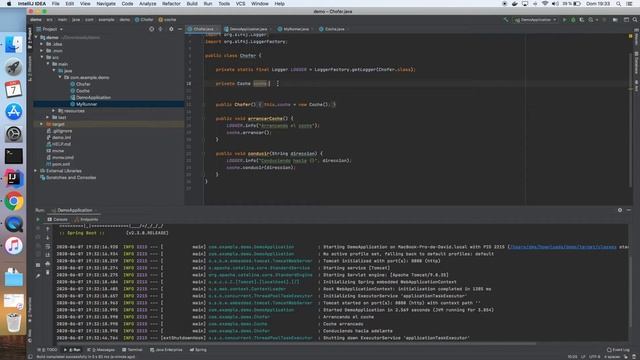
Task: Run DemoApplication with the green play icon
Action: (x=565, y=20)
